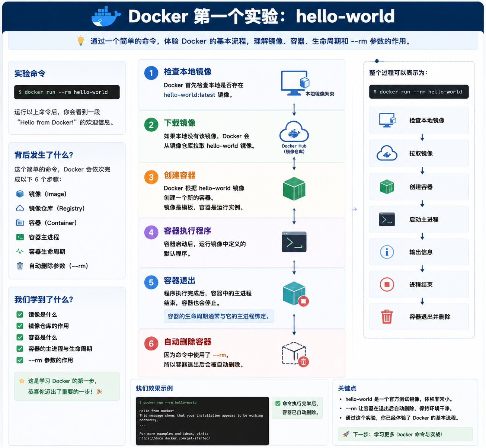The height and width of the screenshot is (448, 486).
Task: Click the icon beside 容器 (Container)
Action: point(20,223)
